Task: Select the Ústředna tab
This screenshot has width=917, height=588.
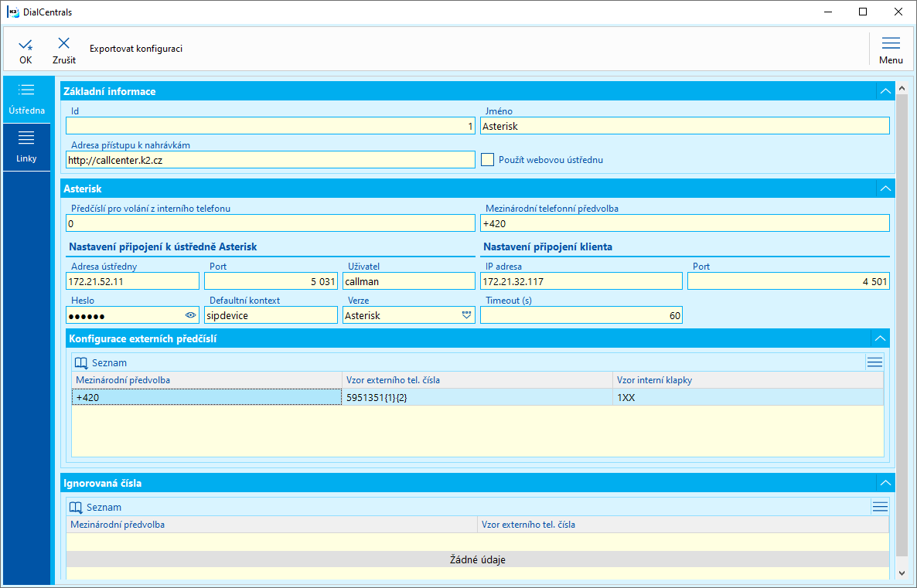Action: pyautogui.click(x=26, y=99)
